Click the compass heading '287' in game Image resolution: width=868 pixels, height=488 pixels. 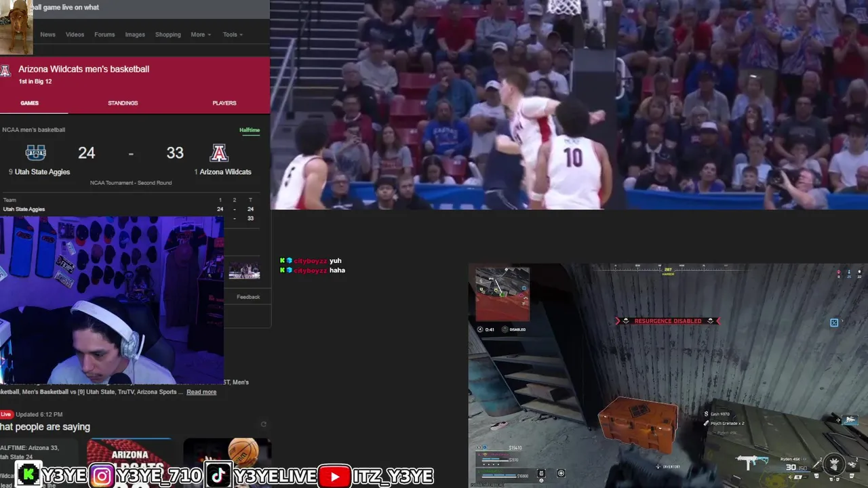point(668,270)
